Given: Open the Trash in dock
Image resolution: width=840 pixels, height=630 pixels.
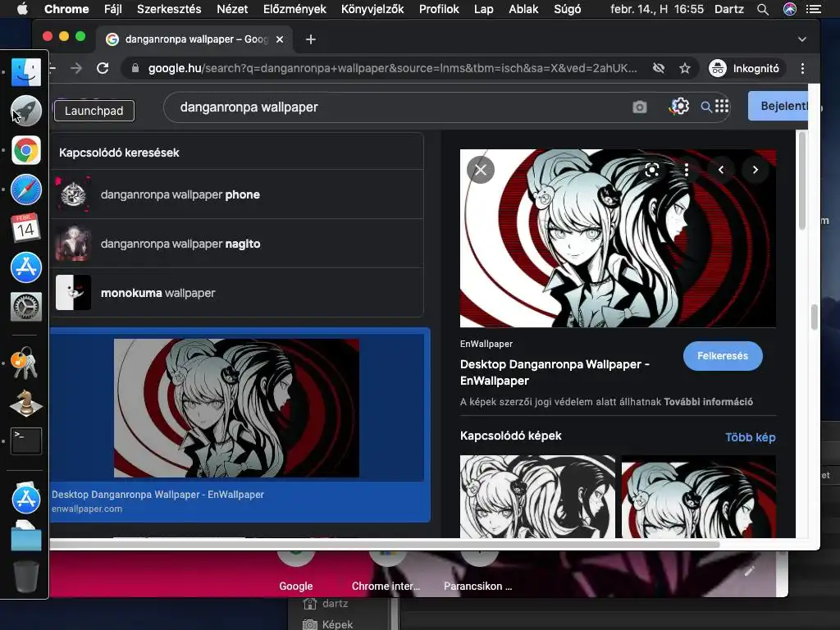Looking at the screenshot, I should (25, 577).
